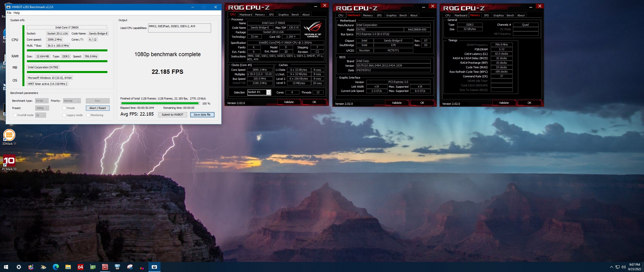The height and width of the screenshot is (272, 644).
Task: Click OK in the Mainboard CPU-Z window
Action: [422, 103]
